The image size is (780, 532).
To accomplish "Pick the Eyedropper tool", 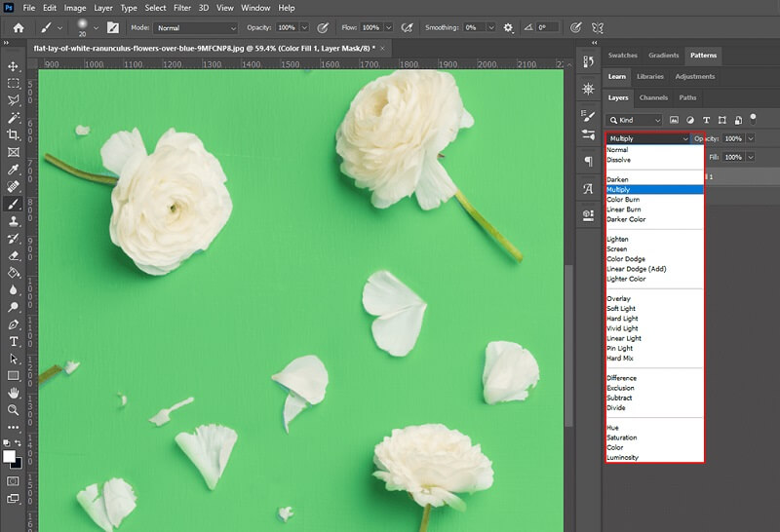I will point(14,170).
